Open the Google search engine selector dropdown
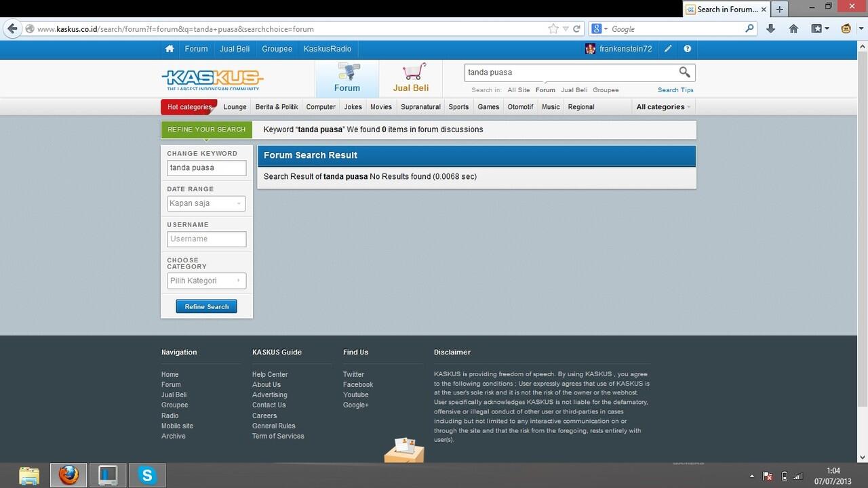This screenshot has width=868, height=488. pyautogui.click(x=598, y=28)
